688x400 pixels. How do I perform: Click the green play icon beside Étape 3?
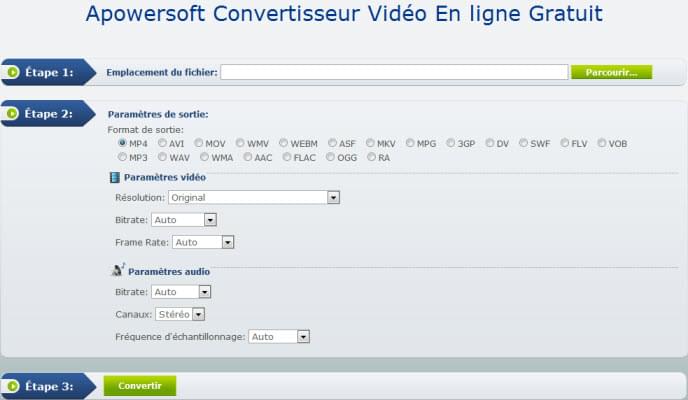13,386
